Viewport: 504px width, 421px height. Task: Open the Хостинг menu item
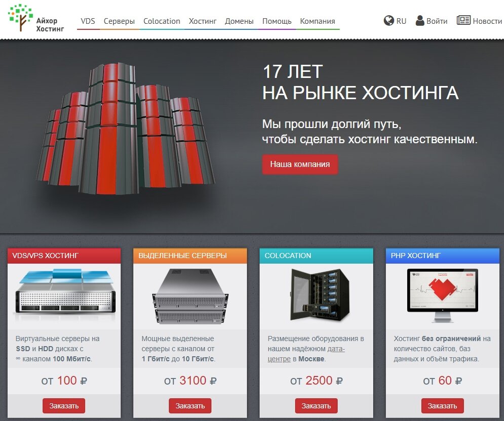[203, 21]
